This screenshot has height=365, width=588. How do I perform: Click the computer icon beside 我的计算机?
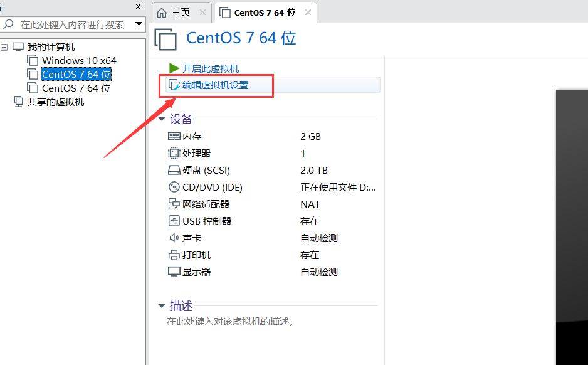click(x=18, y=46)
